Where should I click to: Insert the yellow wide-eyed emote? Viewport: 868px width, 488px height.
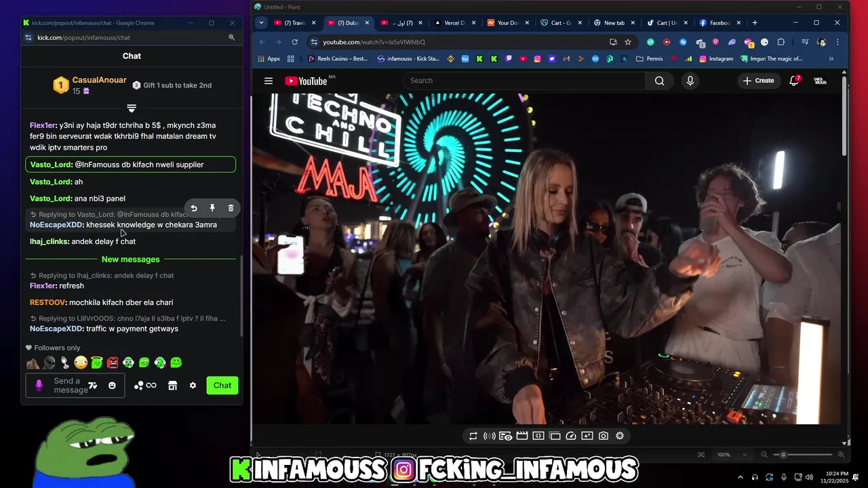pos(81,363)
